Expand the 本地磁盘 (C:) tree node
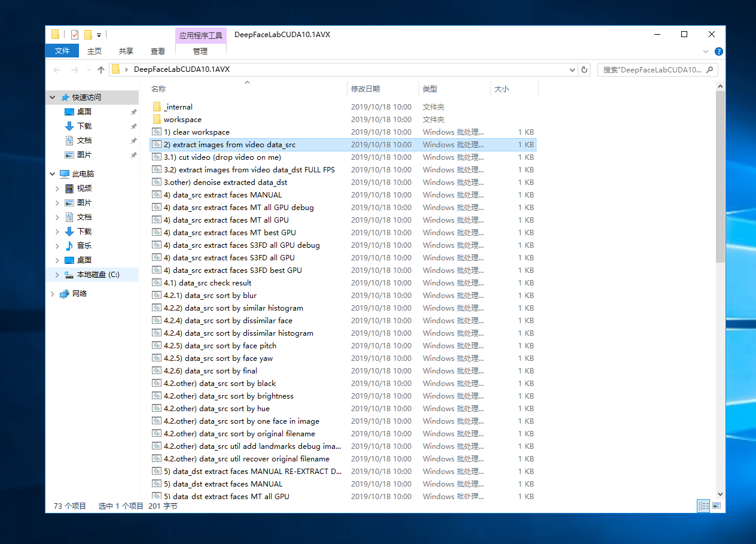This screenshot has width=756, height=544. (57, 275)
